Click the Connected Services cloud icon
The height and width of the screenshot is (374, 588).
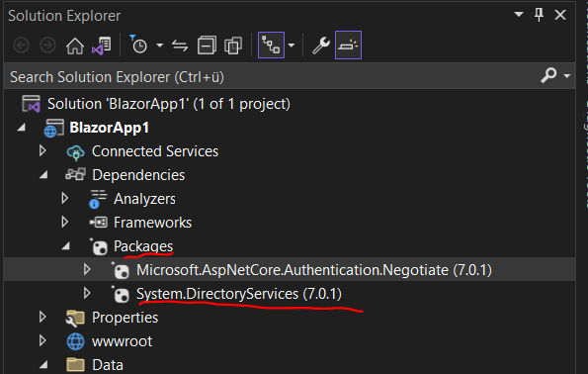click(x=76, y=152)
